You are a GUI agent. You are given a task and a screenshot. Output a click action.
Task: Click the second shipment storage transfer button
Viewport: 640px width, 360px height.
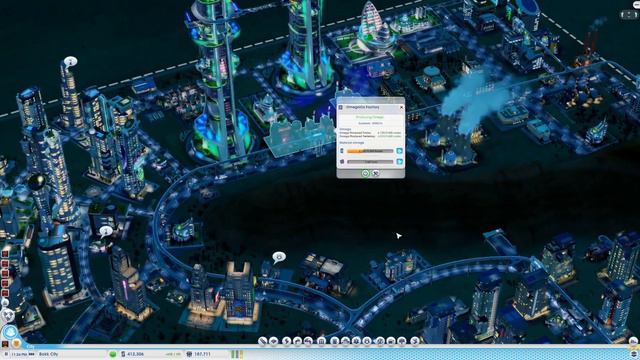[x=400, y=162]
